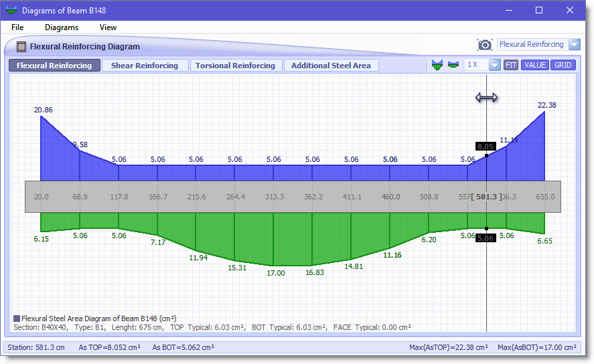Select the Additional Steel Area tab
The width and height of the screenshot is (594, 364).
pos(331,66)
